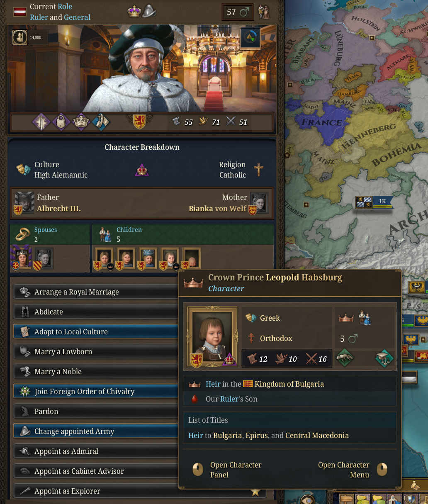Choose Change appointed Army
Image resolution: width=428 pixels, height=504 pixels.
95,431
